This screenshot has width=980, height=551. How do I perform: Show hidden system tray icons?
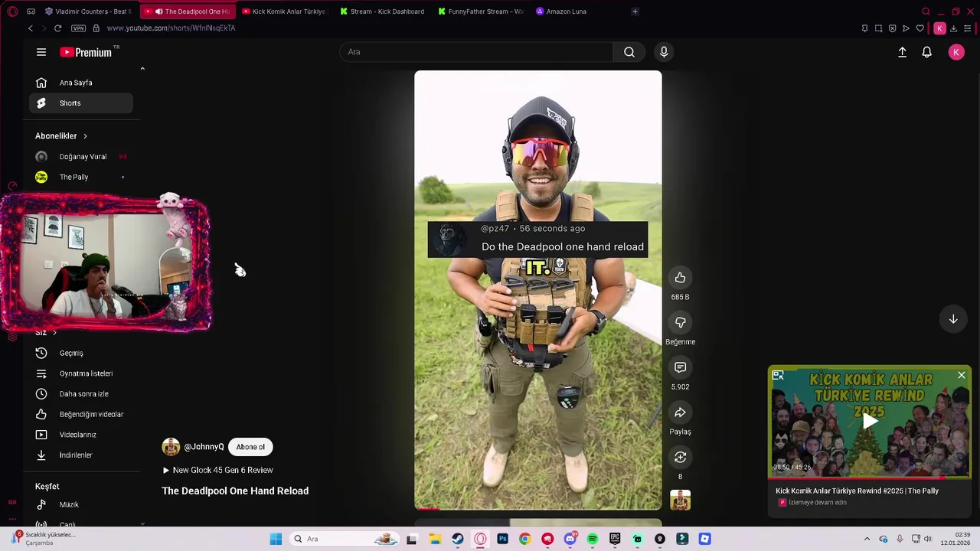coord(867,539)
